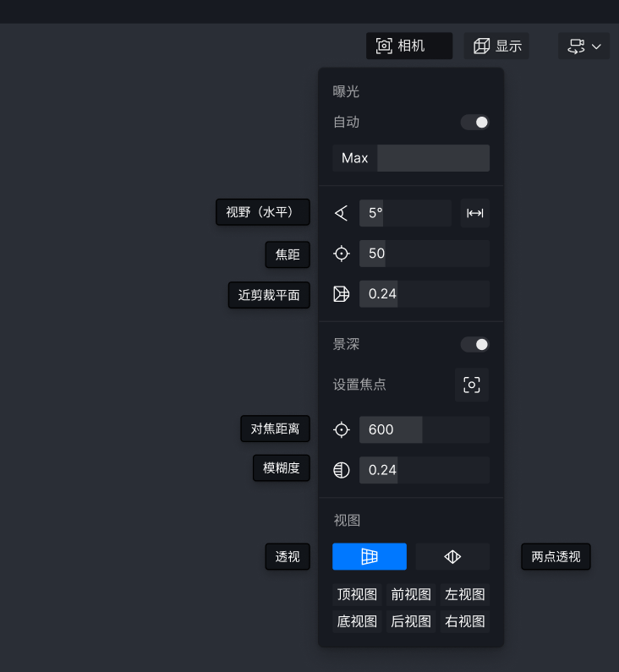This screenshot has width=619, height=672.
Task: Click the focal length 50 field
Action: [x=425, y=254]
